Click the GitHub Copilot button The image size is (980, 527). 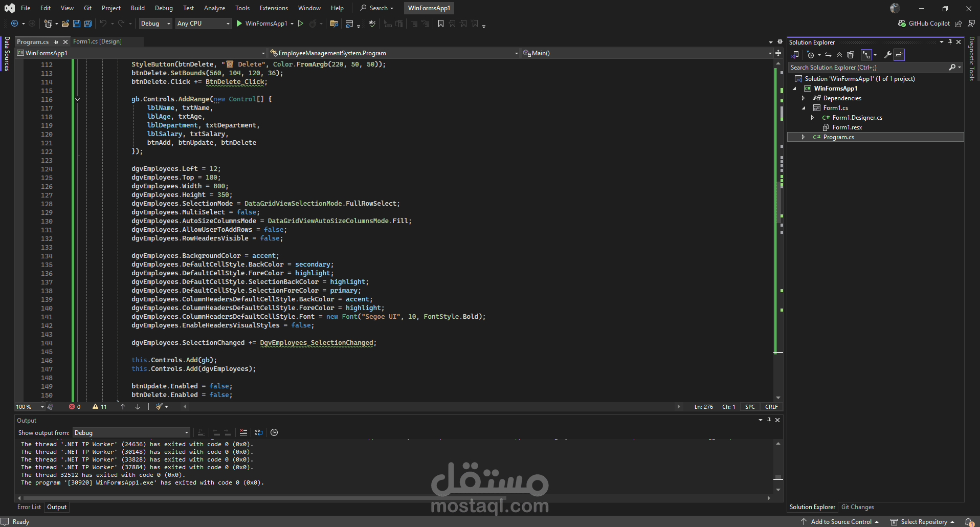924,24
